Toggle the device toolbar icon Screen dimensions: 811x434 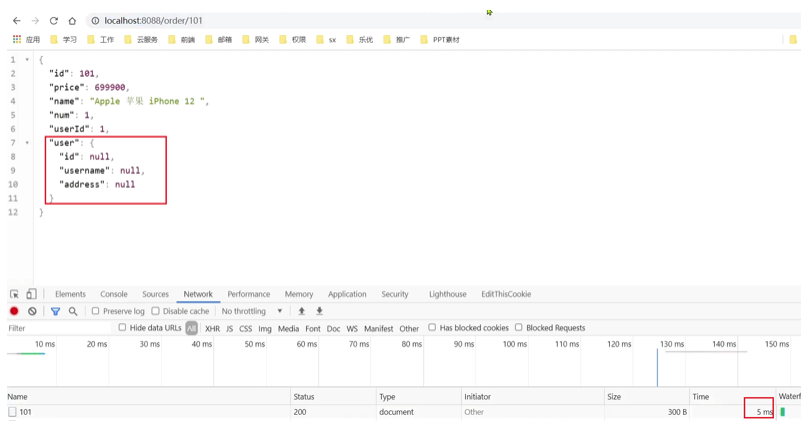point(32,294)
